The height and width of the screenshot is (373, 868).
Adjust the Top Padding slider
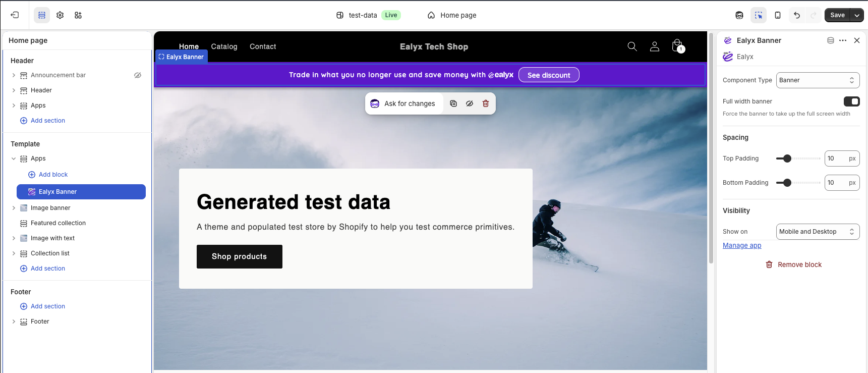pos(787,158)
